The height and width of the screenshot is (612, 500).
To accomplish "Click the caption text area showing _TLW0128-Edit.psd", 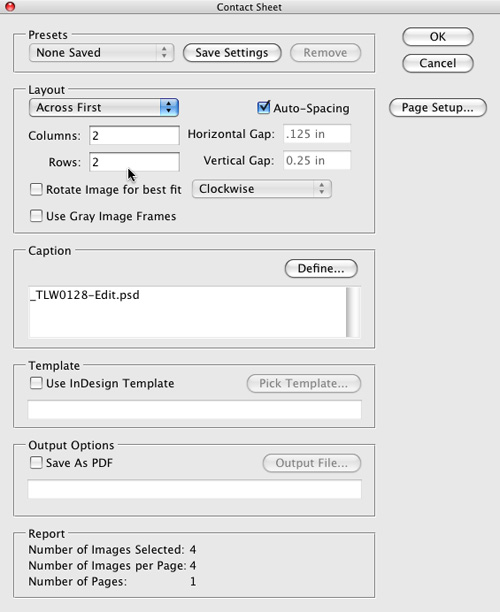I will pyautogui.click(x=187, y=312).
